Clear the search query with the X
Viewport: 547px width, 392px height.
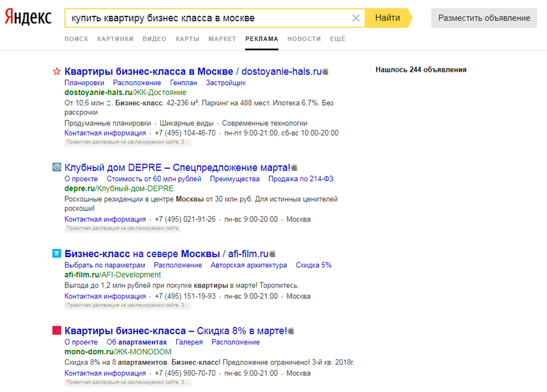[x=356, y=18]
